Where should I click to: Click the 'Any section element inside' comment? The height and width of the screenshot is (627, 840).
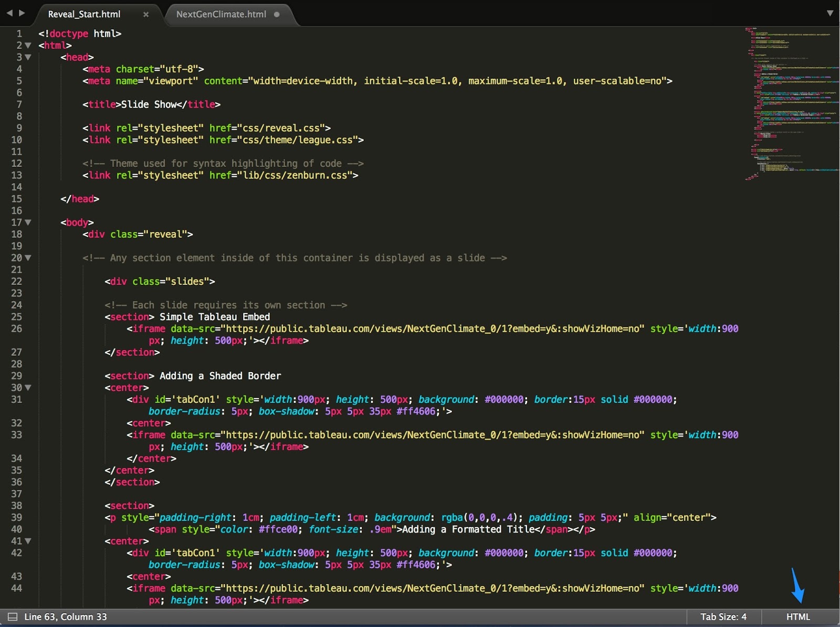tap(295, 258)
